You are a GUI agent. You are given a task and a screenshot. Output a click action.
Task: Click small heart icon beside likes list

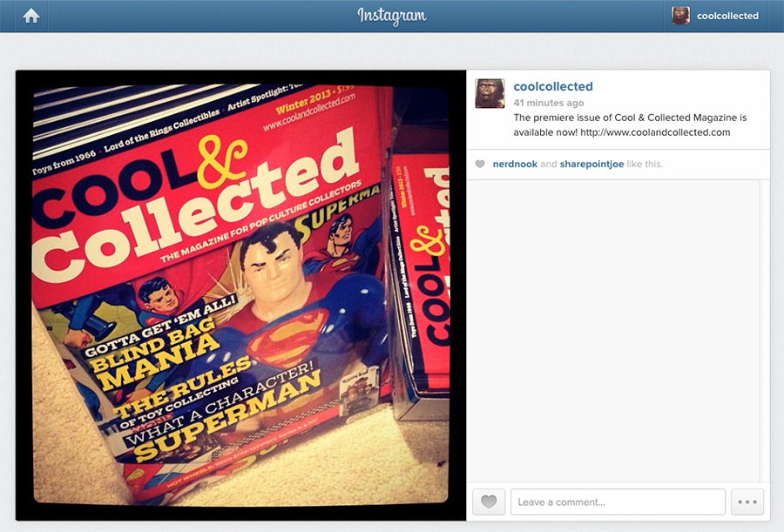click(480, 164)
